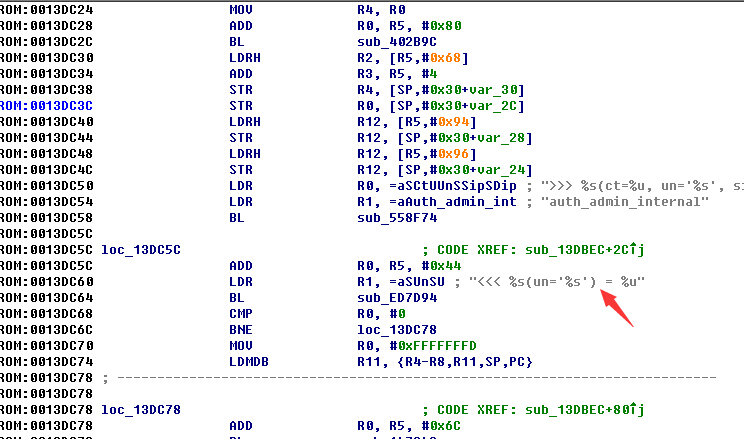Click the LDMDB mnemonic
The width and height of the screenshot is (744, 439).
[249, 362]
